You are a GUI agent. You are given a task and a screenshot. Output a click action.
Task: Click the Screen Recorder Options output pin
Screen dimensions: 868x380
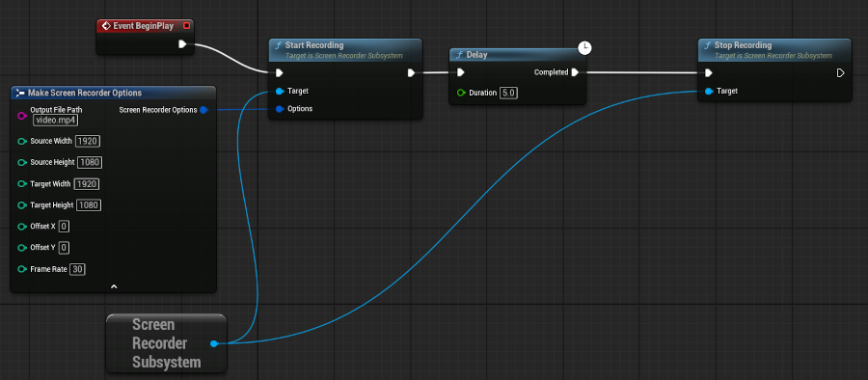(x=203, y=110)
